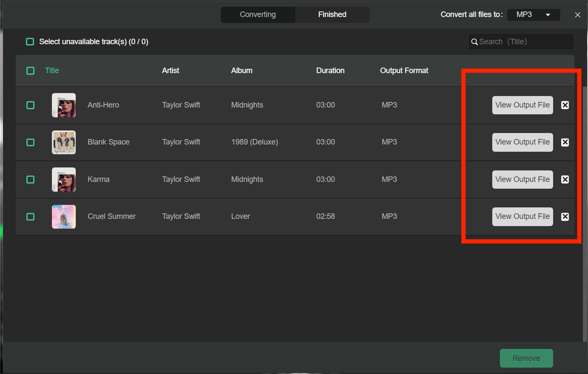Click the search magnifier icon

tap(474, 42)
